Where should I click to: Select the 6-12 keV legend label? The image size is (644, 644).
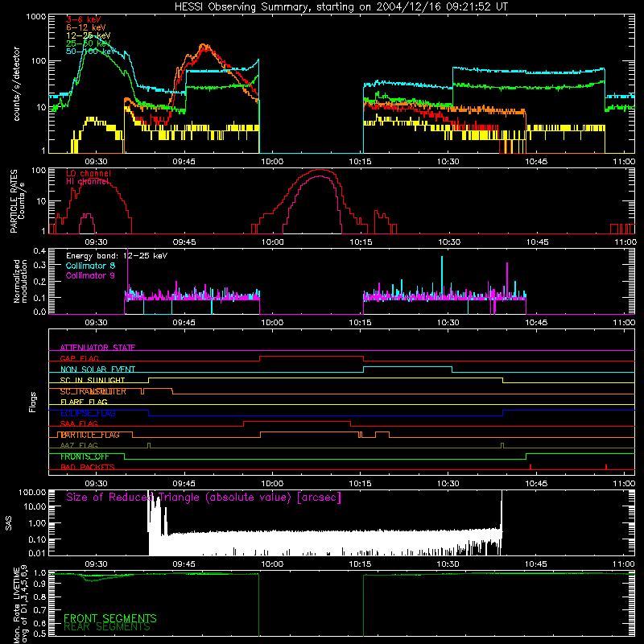pos(86,27)
